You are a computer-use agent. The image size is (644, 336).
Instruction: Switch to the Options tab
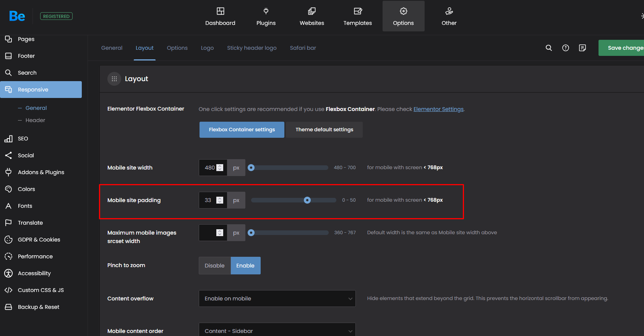pos(177,48)
